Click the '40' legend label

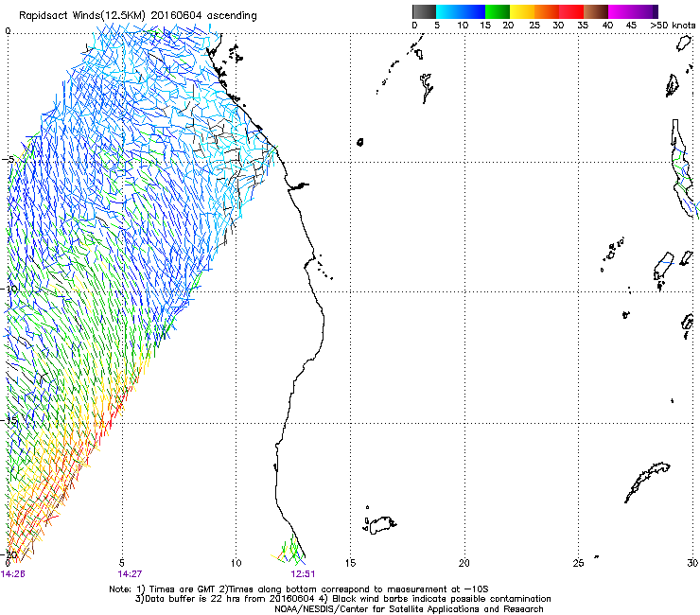click(607, 26)
